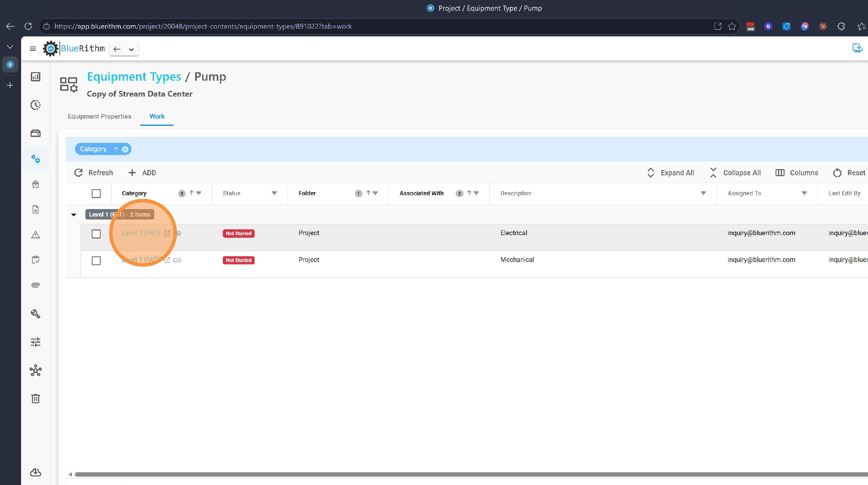Open the hub network icon in sidebar
Viewport: 868px width, 485px height.
pyautogui.click(x=35, y=370)
